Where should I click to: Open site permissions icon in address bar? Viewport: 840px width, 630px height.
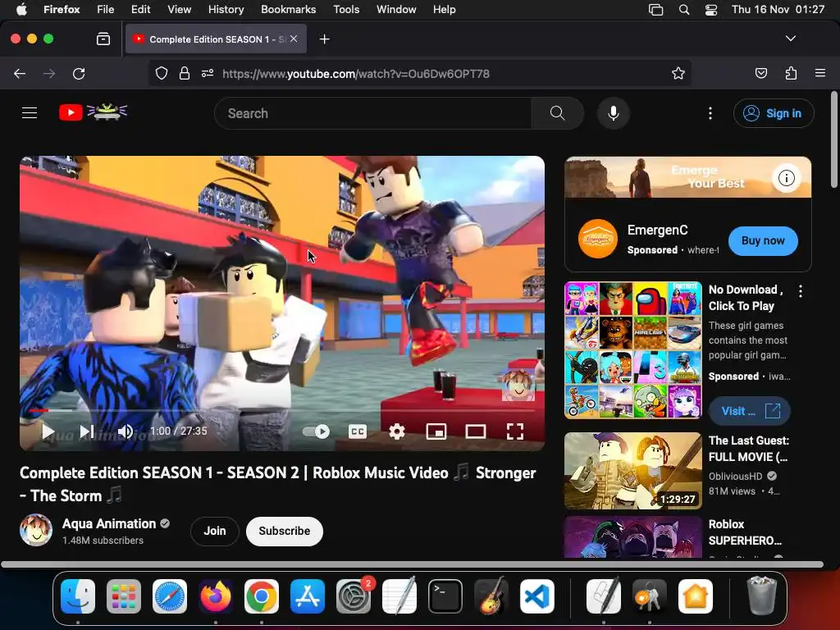point(208,73)
